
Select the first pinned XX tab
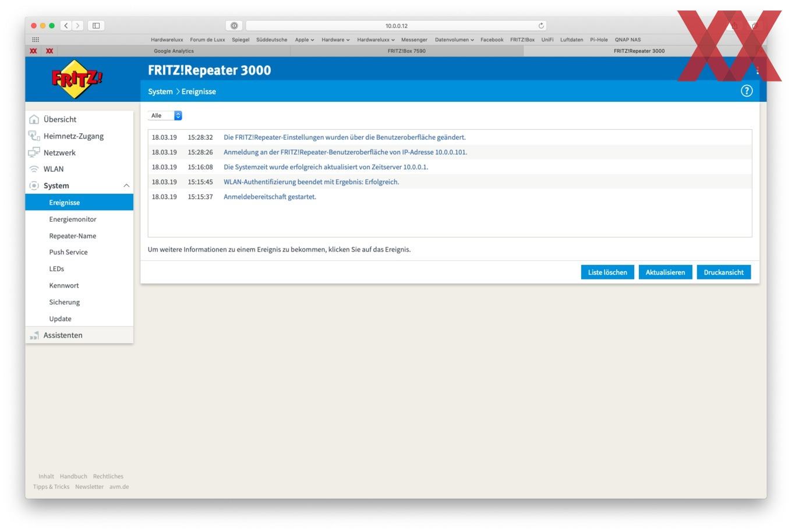click(33, 51)
